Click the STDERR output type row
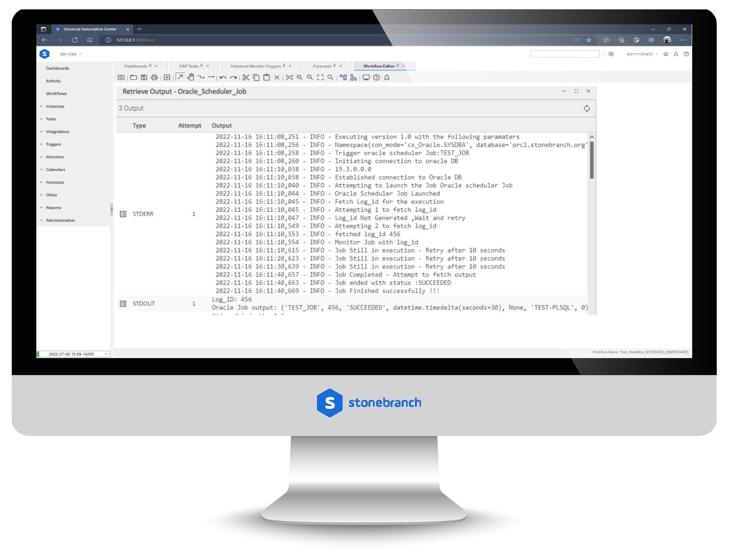Image resolution: width=729 pixels, height=560 pixels. click(142, 213)
